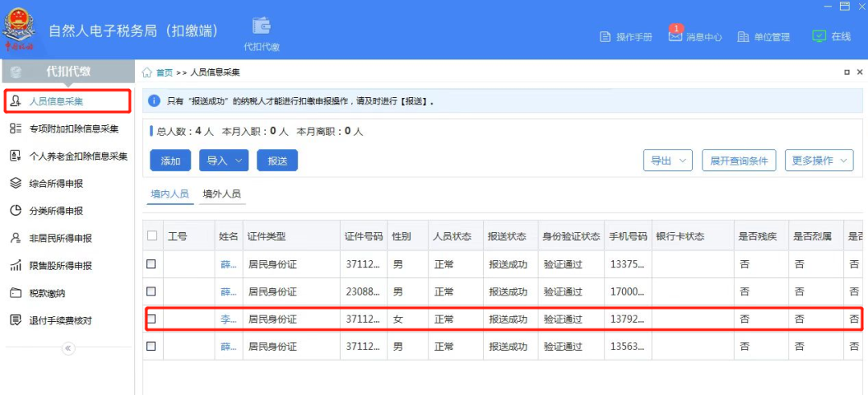Open the 首页 breadcrumb link
868x395 pixels.
coord(164,72)
